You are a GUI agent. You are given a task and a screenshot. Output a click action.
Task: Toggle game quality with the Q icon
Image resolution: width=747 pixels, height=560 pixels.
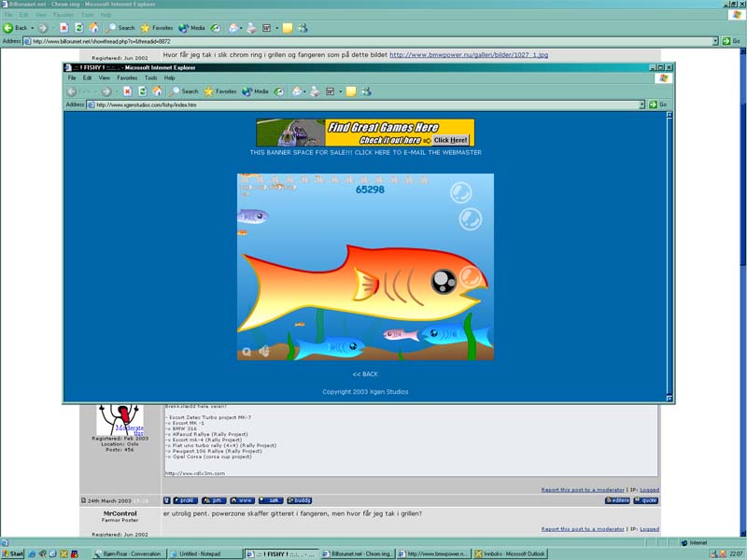pyautogui.click(x=247, y=352)
